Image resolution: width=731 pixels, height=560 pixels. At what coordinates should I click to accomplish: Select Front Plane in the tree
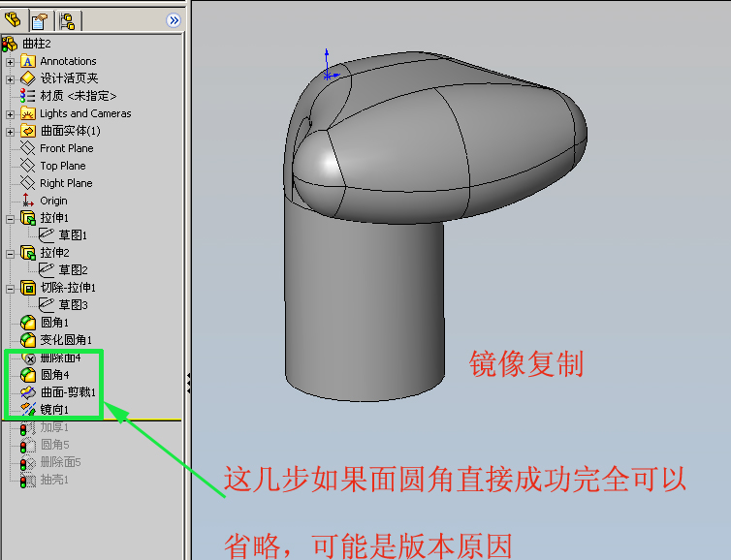tap(67, 148)
